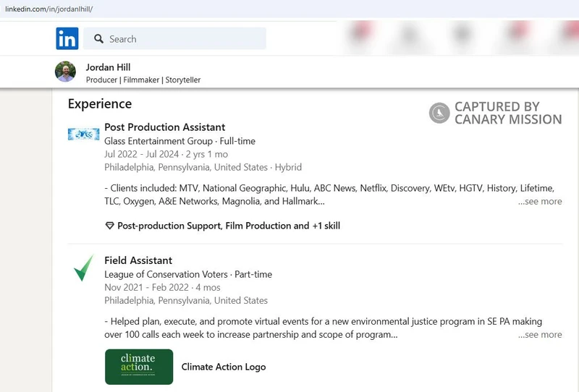Open the Post Production Assistant title
Viewport: 579px width, 392px height.
click(x=165, y=127)
